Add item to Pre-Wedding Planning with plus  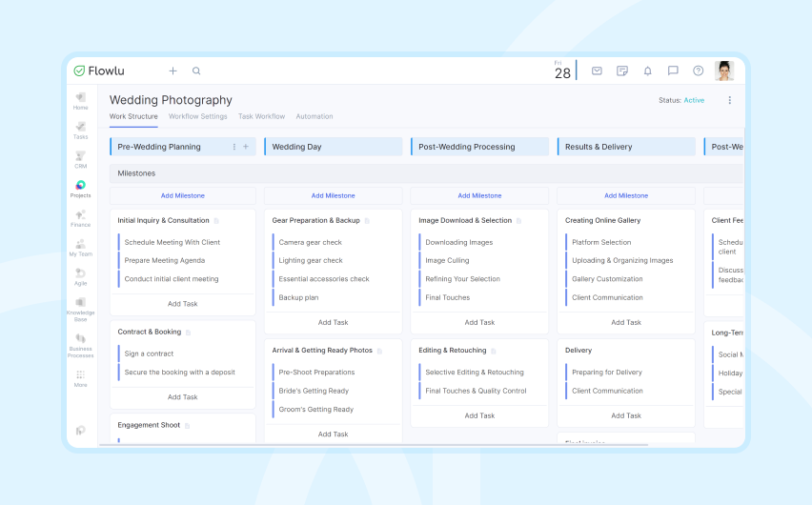(x=246, y=147)
